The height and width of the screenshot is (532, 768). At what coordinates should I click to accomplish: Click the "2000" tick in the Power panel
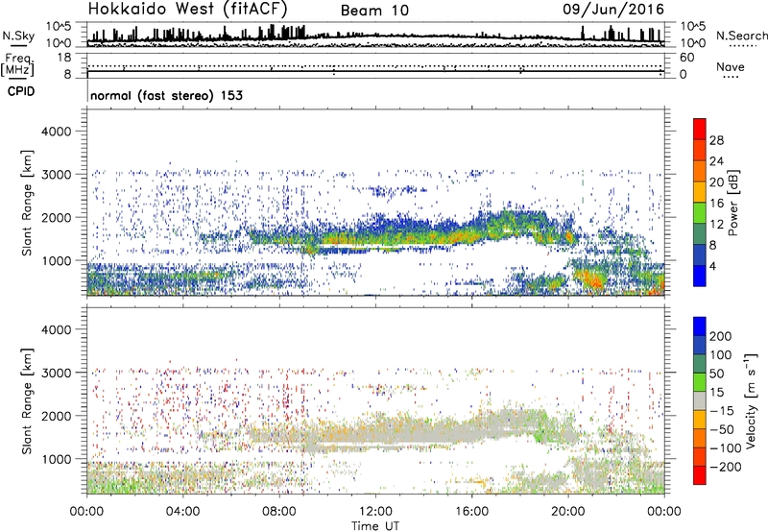click(x=56, y=217)
